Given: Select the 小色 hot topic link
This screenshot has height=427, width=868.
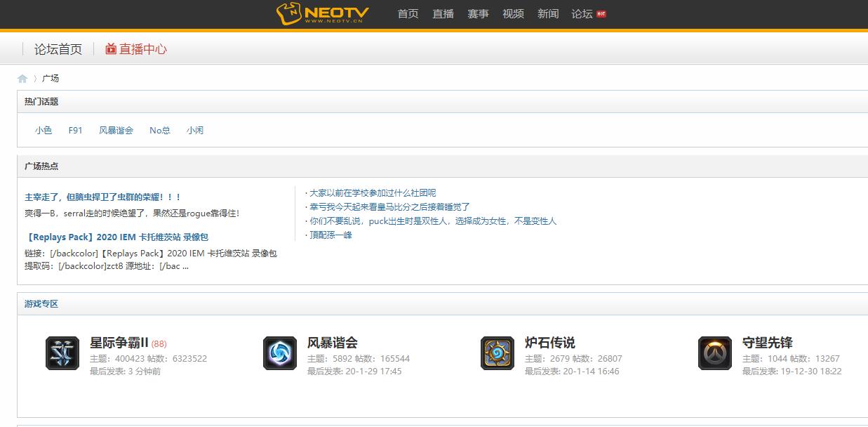Looking at the screenshot, I should point(44,131).
